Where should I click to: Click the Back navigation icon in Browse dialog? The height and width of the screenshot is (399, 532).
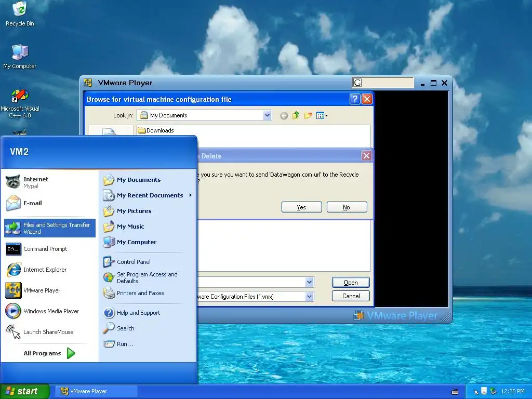click(x=284, y=116)
